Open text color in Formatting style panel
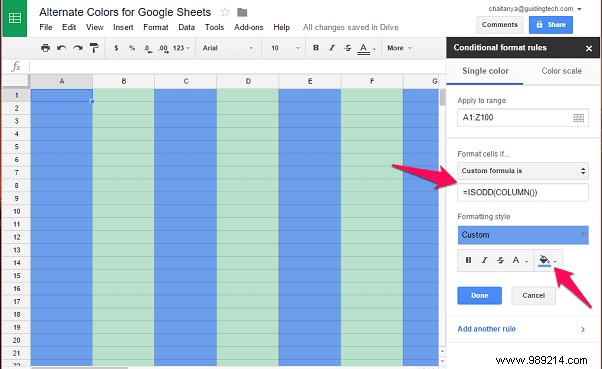Image resolution: width=602 pixels, height=369 pixels. [516, 260]
